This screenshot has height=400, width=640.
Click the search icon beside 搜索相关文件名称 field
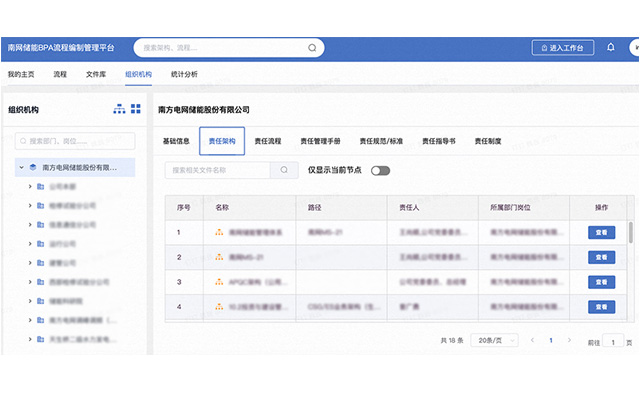284,170
